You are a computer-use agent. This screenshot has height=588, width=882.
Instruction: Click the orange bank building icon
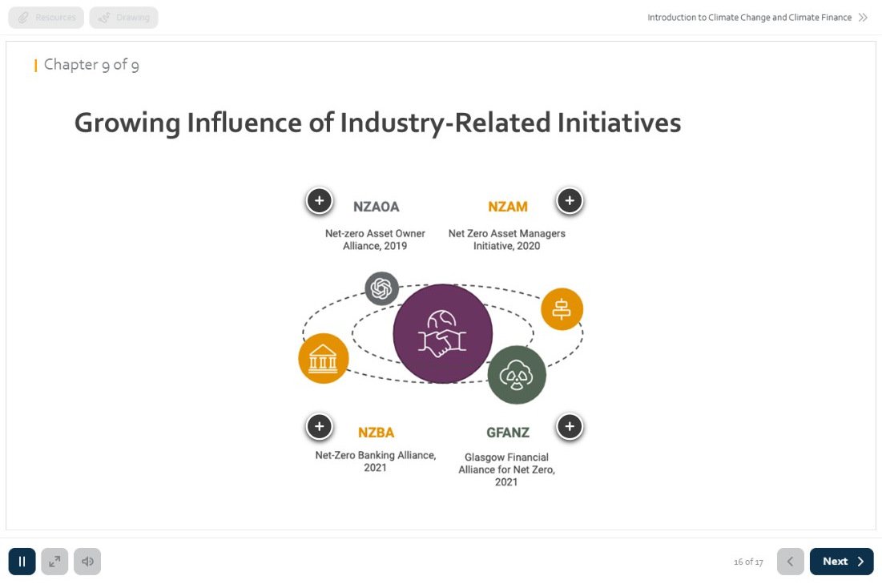pos(324,358)
